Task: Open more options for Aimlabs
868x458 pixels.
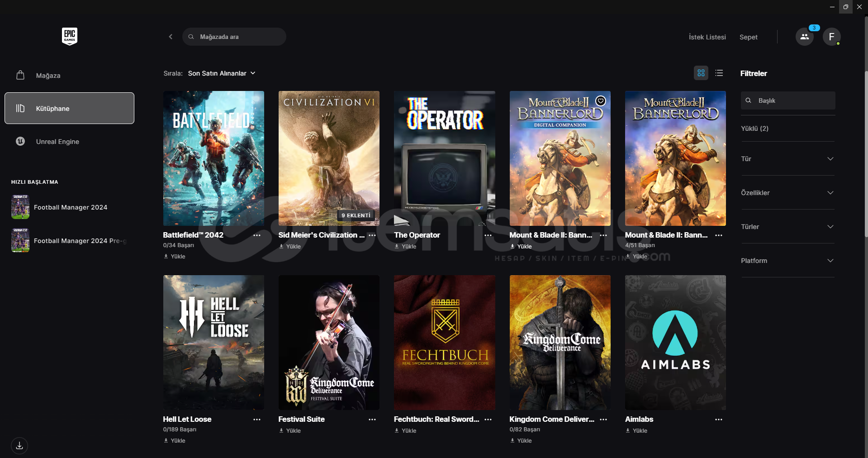Action: click(x=719, y=420)
